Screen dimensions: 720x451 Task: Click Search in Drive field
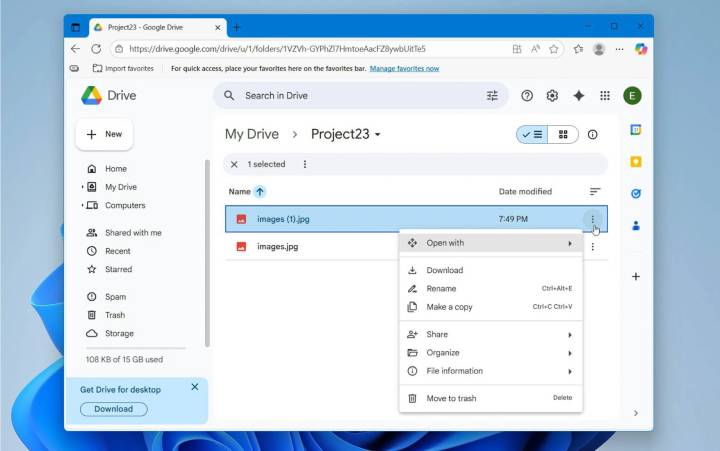[360, 96]
